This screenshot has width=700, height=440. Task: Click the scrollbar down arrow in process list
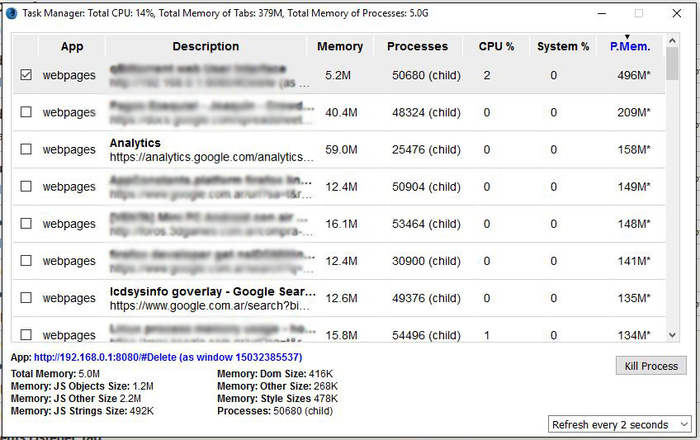673,334
